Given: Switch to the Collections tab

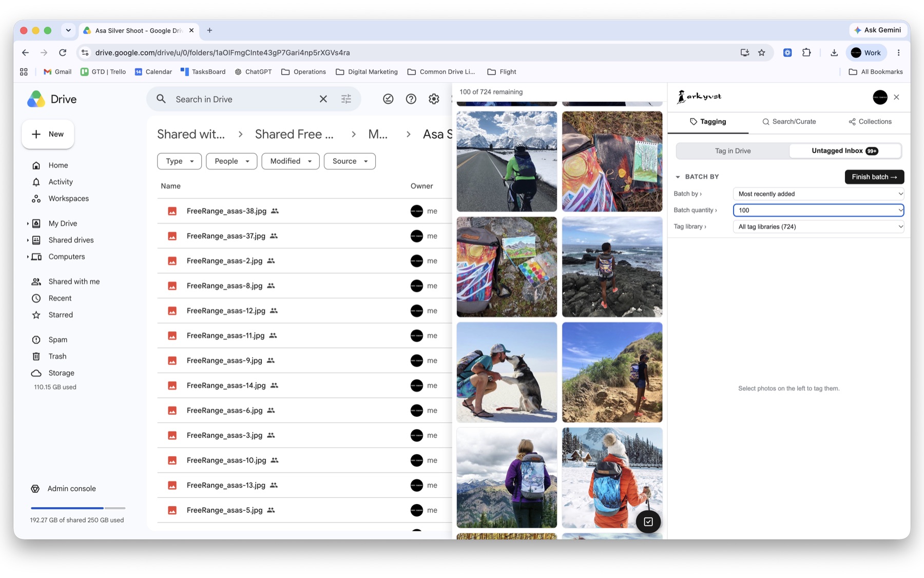Looking at the screenshot, I should pyautogui.click(x=870, y=122).
